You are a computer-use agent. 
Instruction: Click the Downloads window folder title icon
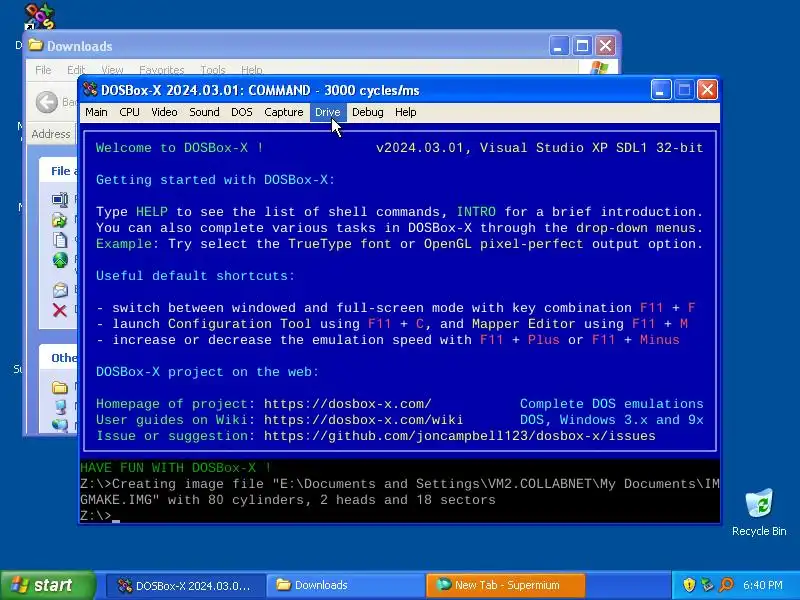coord(36,45)
